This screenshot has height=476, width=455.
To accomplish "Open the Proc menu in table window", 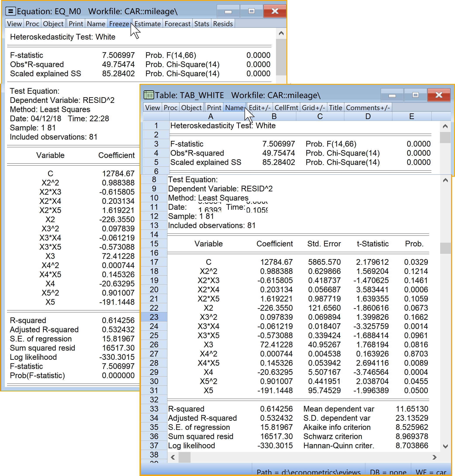I will [x=171, y=108].
